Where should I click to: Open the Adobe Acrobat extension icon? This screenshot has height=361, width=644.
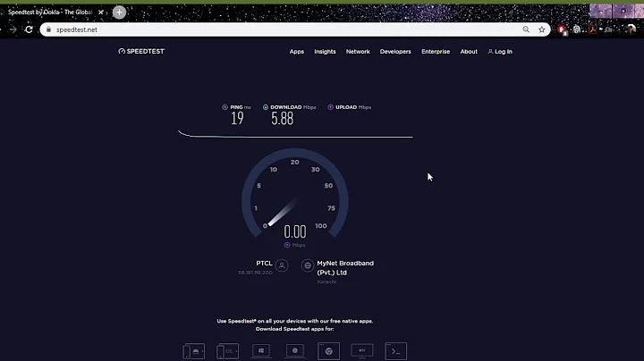coord(593,29)
